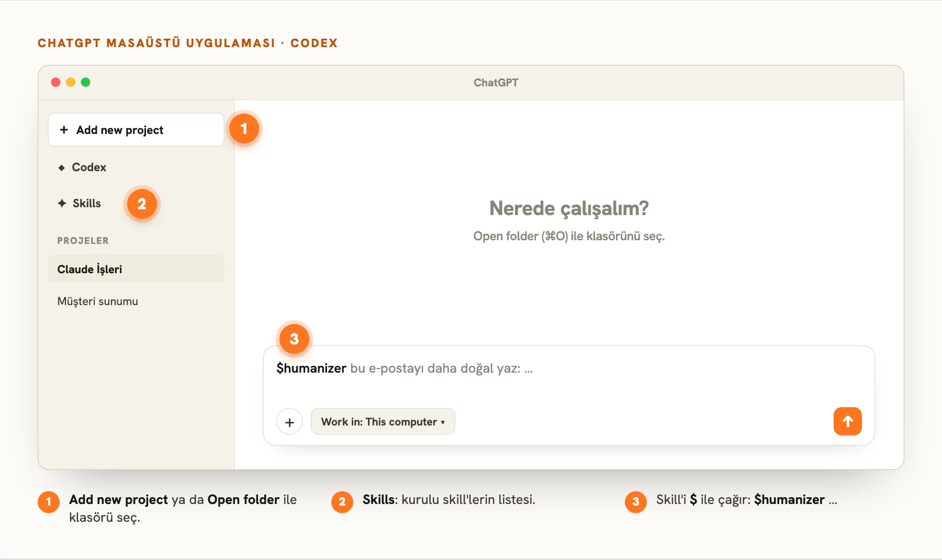The width and height of the screenshot is (942, 560).
Task: Click the Add new project button
Action: point(136,130)
